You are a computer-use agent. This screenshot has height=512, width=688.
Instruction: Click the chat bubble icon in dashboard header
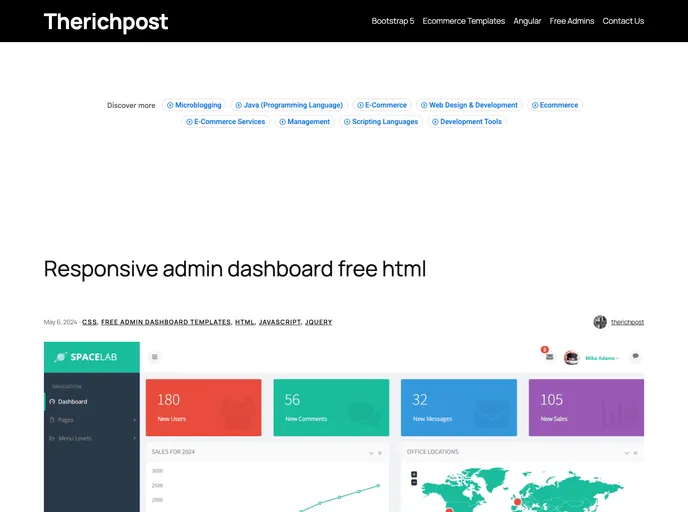coord(634,356)
